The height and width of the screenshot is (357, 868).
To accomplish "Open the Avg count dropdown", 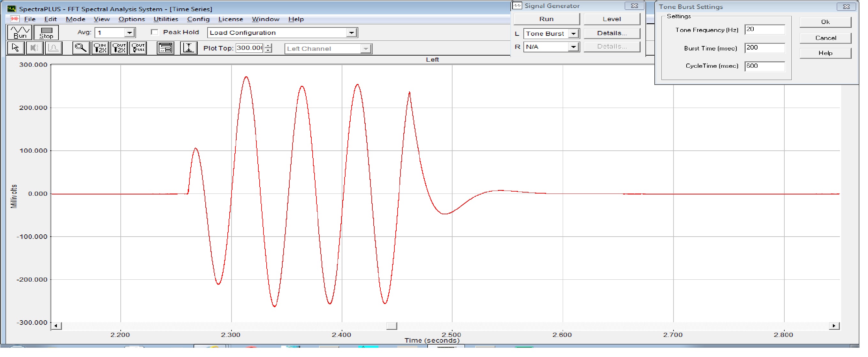I will click(x=130, y=33).
